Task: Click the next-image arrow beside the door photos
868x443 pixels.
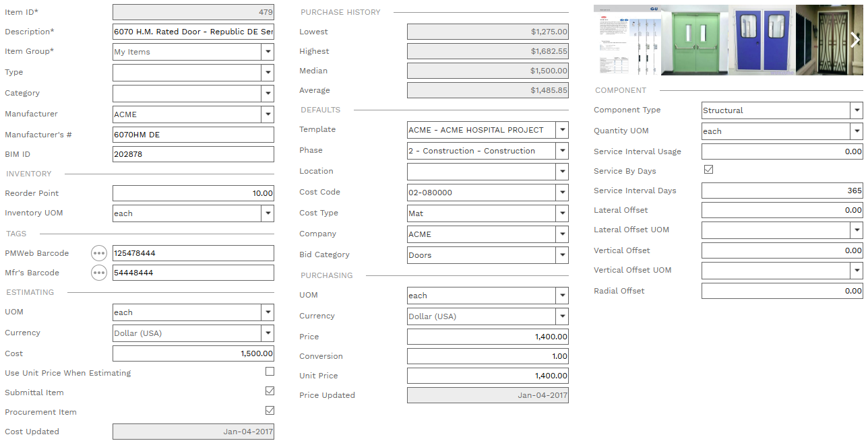Action: click(x=855, y=40)
